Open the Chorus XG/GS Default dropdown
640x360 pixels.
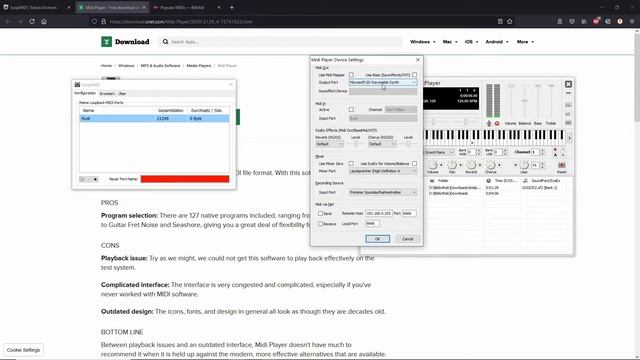[x=382, y=144]
